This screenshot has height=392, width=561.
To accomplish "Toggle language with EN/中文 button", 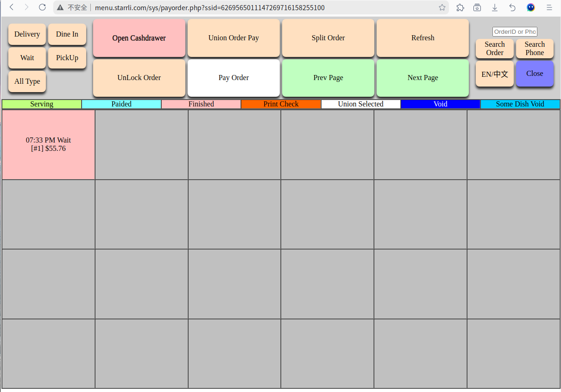I will coord(494,74).
